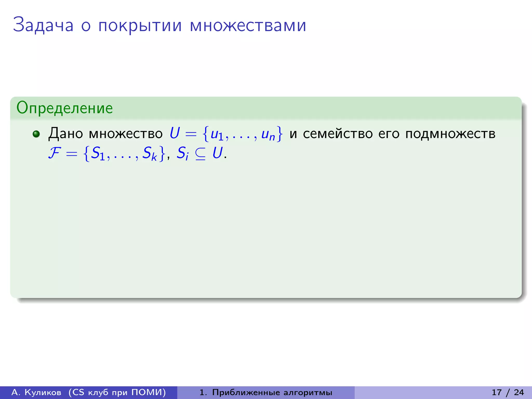Click the text 'Дано множество'
The height and width of the screenshot is (399, 532).
(105, 134)
